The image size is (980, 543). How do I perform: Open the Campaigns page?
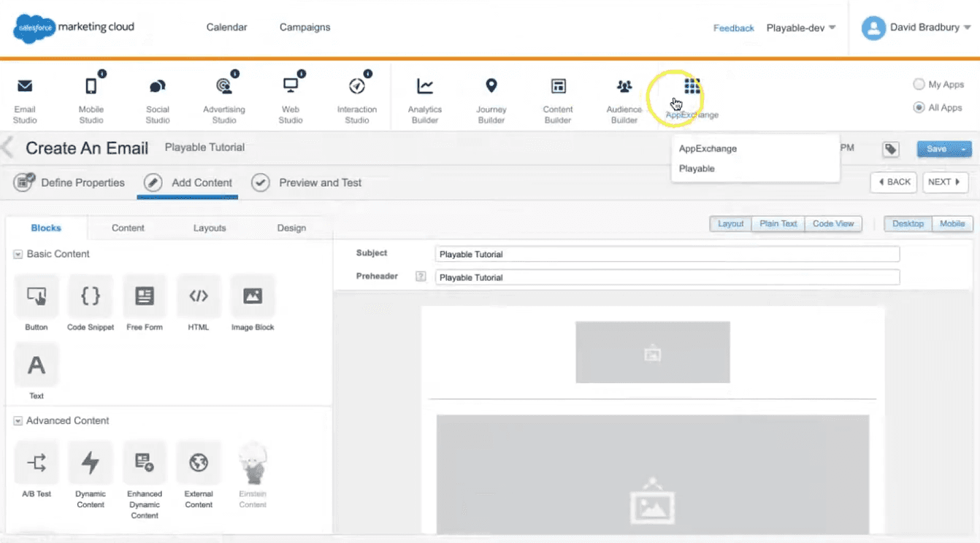305,27
